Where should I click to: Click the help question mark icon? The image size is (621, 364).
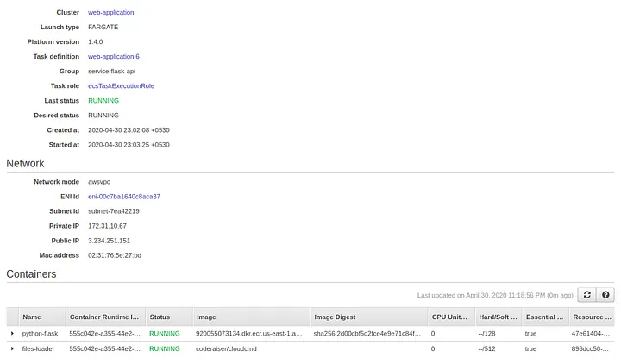point(605,295)
